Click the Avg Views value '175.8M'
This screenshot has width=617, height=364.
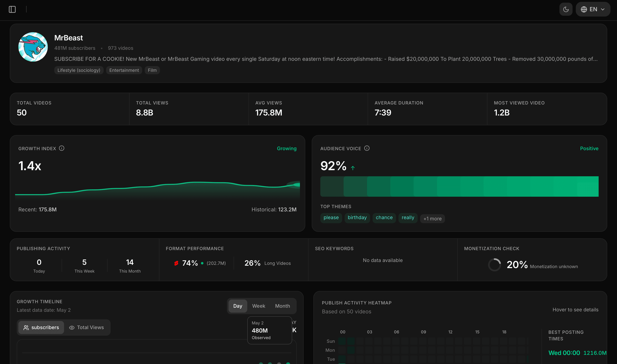[x=269, y=113]
